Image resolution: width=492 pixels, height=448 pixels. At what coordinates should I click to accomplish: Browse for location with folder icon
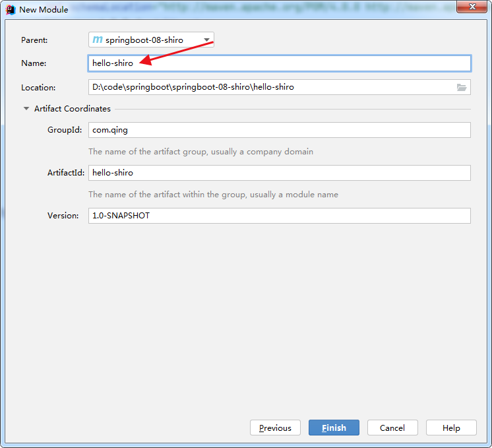462,87
